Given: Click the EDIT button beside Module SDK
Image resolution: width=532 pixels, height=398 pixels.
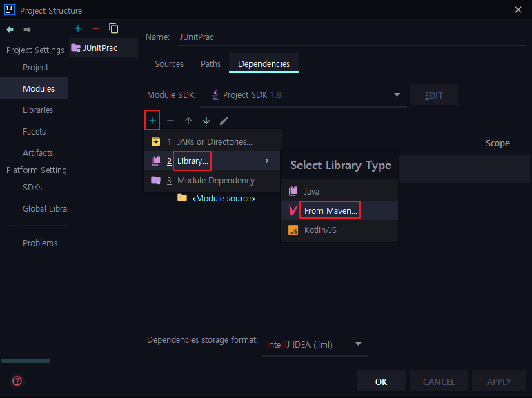Looking at the screenshot, I should point(434,95).
